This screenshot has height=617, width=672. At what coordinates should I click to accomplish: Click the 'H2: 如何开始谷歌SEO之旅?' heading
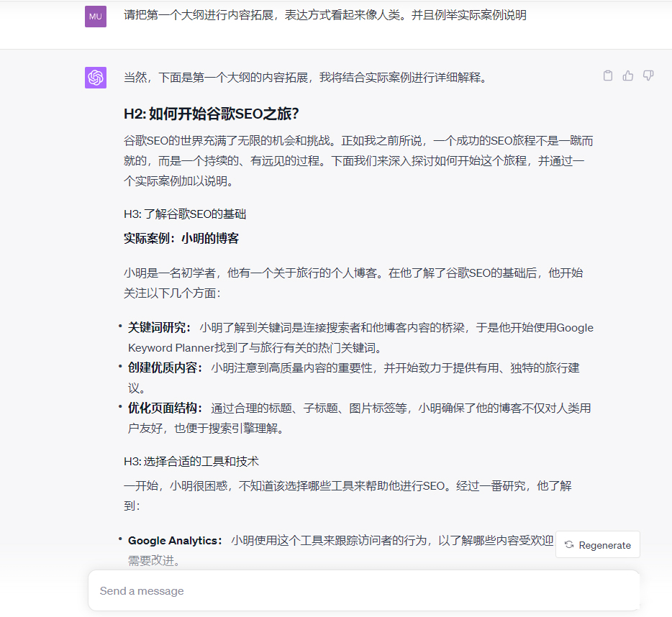(212, 114)
